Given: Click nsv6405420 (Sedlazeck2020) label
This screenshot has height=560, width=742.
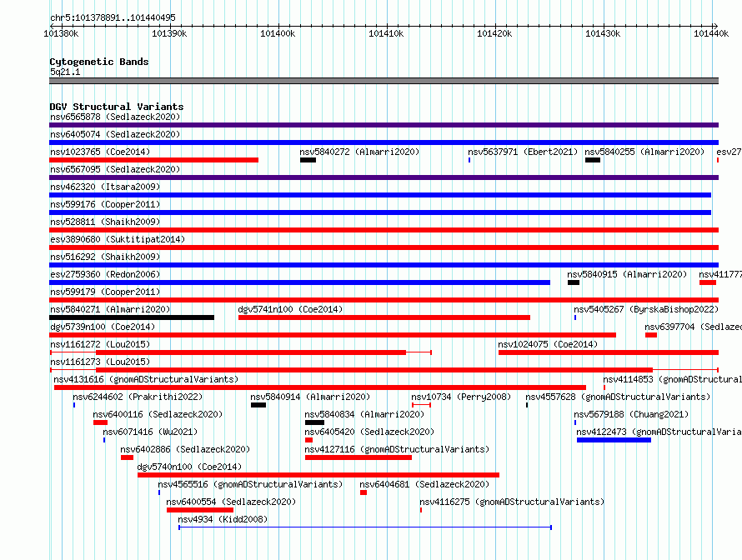Looking at the screenshot, I should coord(369,432).
